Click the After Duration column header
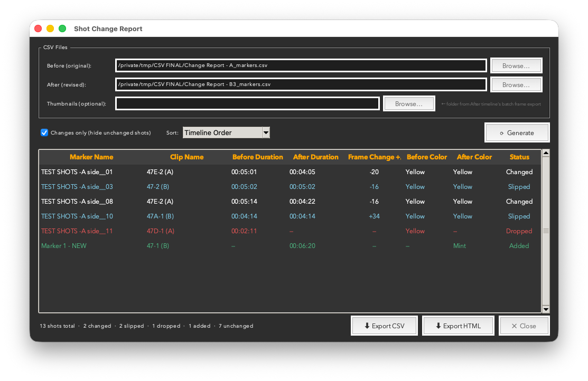Screen dimensions: 588x381 [x=316, y=157]
